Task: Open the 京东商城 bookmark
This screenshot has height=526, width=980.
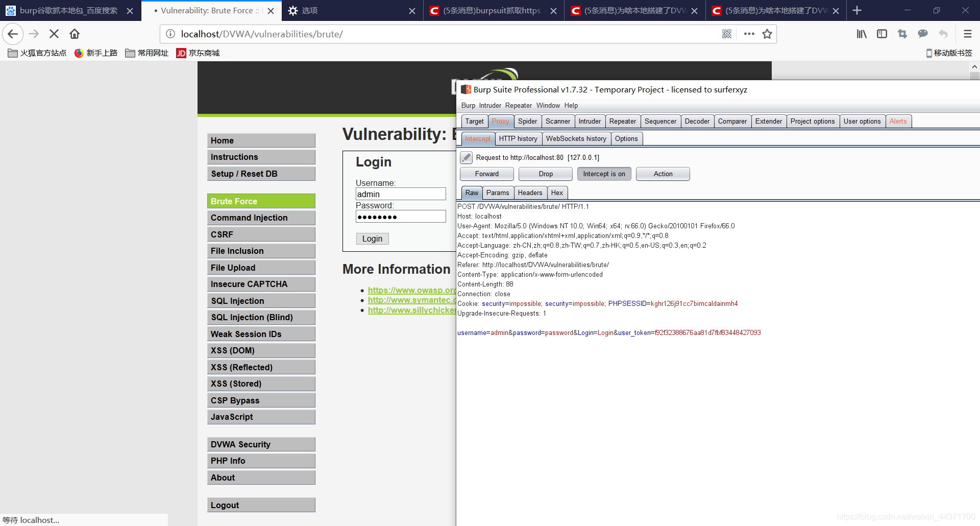Action: pyautogui.click(x=198, y=53)
